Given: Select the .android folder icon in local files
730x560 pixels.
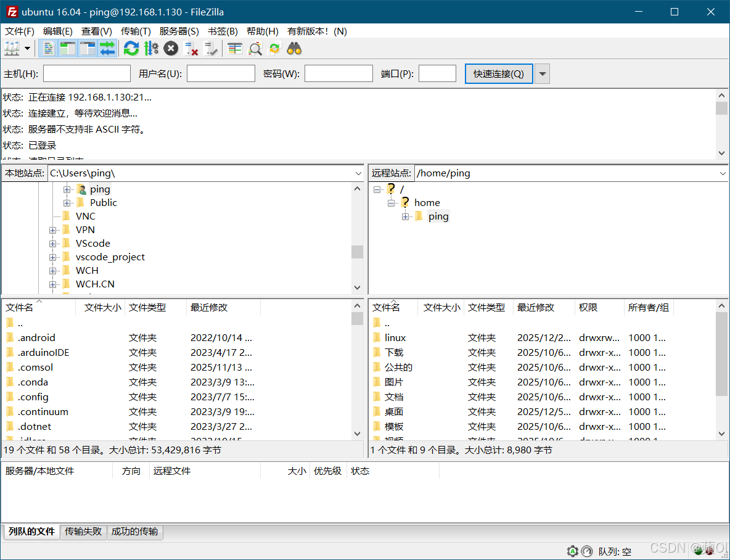Looking at the screenshot, I should click(10, 337).
